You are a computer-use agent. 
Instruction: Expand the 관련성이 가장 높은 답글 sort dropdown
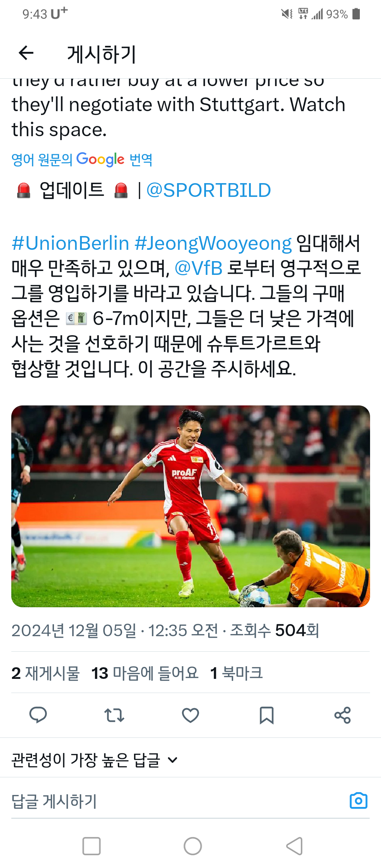(95, 760)
